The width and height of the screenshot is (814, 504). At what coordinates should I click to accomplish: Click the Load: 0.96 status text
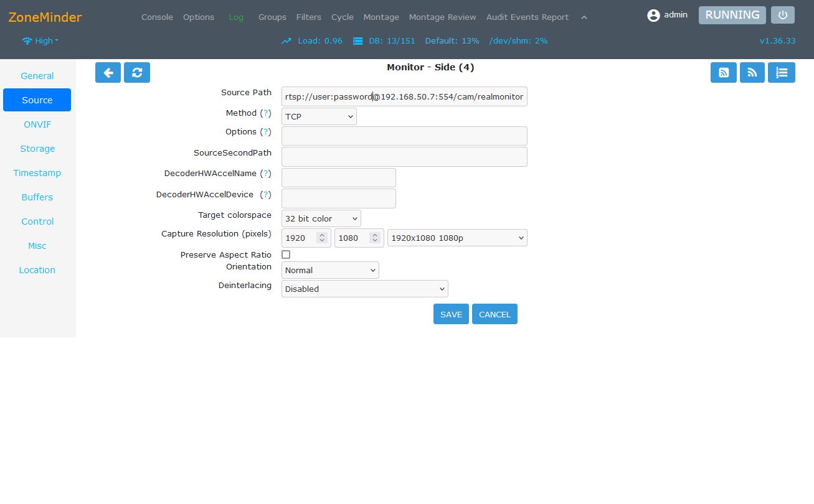pos(320,41)
